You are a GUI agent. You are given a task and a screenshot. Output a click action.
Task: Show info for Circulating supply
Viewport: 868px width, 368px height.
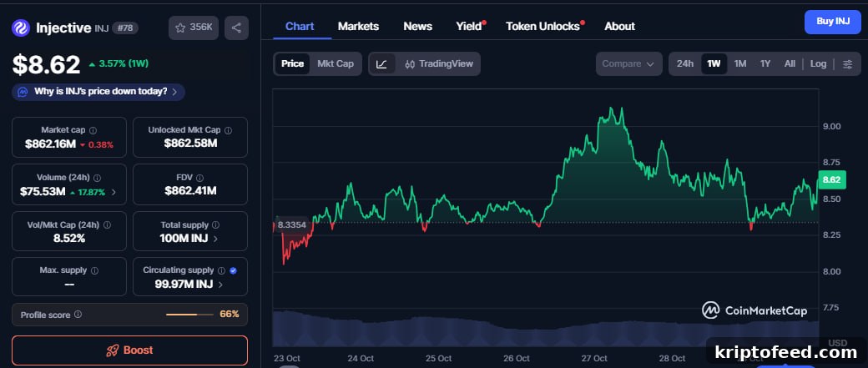point(221,270)
